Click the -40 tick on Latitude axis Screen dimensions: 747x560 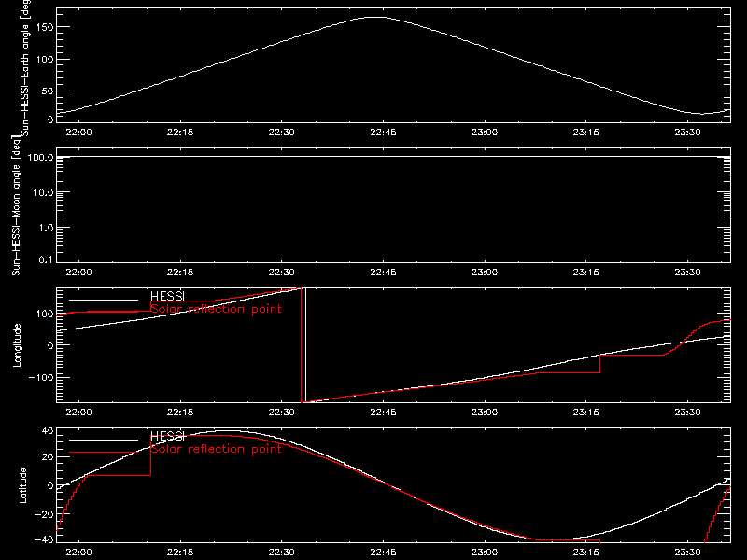44,539
